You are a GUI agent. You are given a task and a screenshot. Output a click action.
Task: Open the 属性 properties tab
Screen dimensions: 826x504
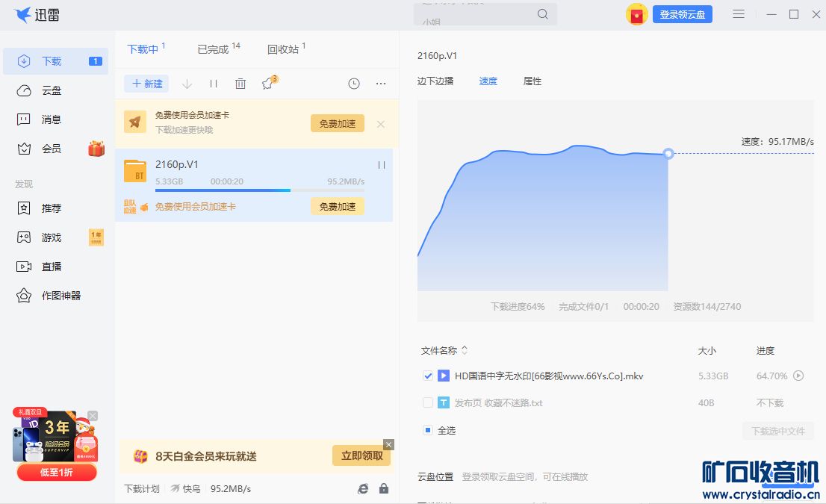pyautogui.click(x=532, y=81)
